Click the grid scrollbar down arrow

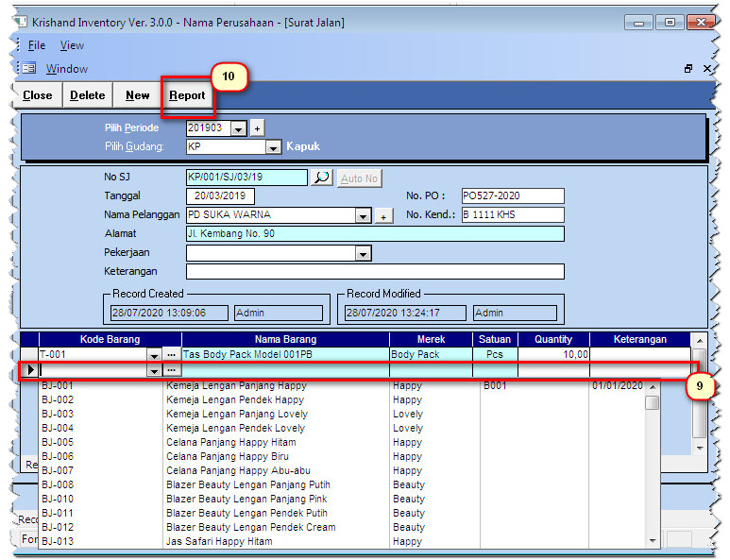click(699, 449)
